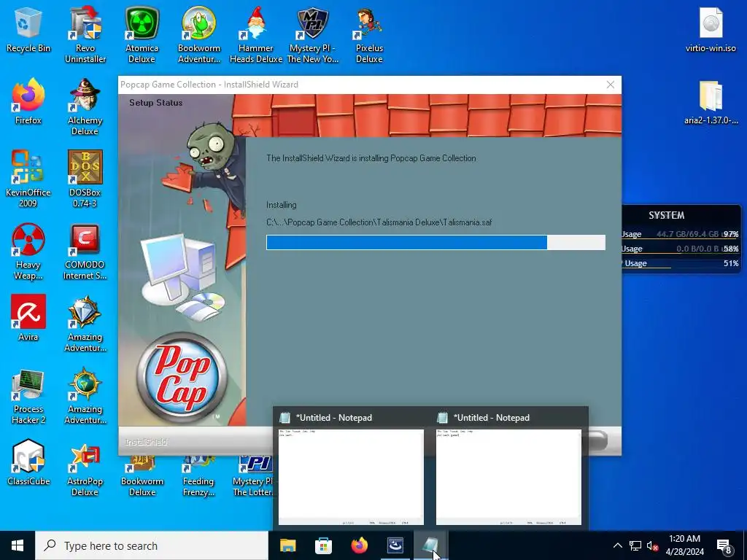
Task: Click the 58% usage row in SYSTEM widget
Action: click(x=681, y=249)
